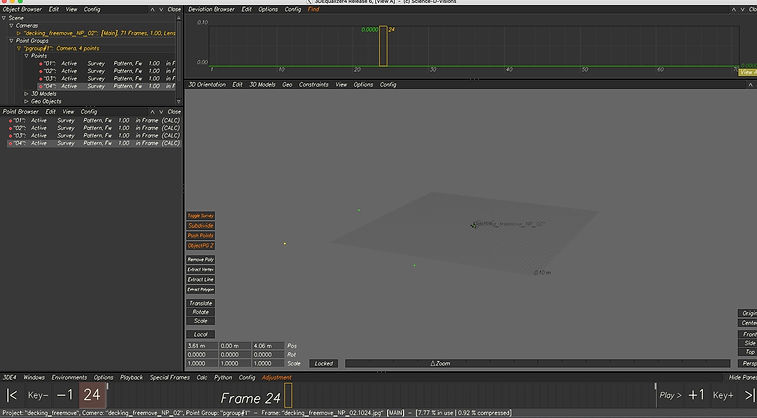
Task: Enable Rotate mode in 3D Orientation
Action: (x=200, y=312)
